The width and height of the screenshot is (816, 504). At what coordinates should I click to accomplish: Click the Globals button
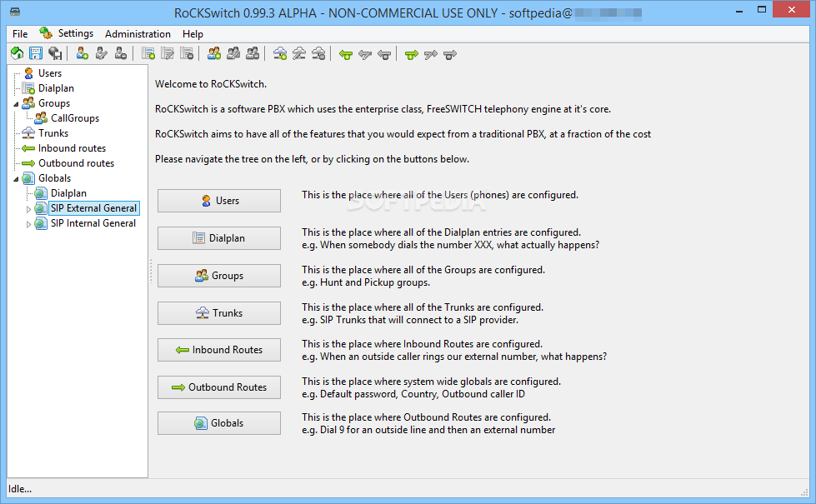[x=219, y=423]
